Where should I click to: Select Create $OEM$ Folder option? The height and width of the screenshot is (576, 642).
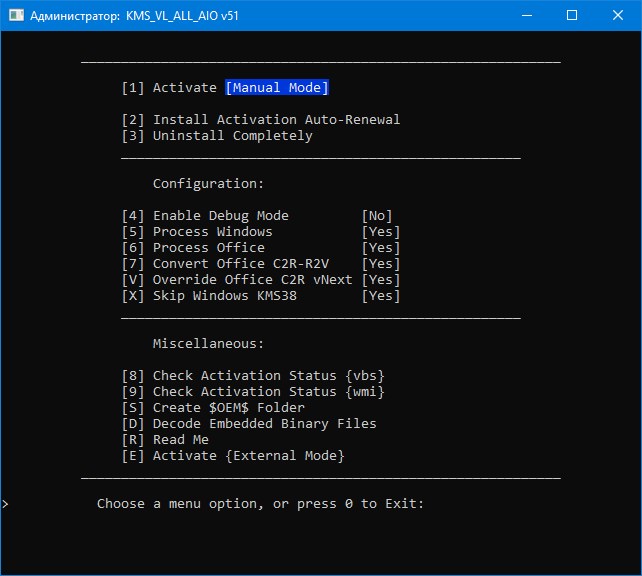[x=213, y=408]
